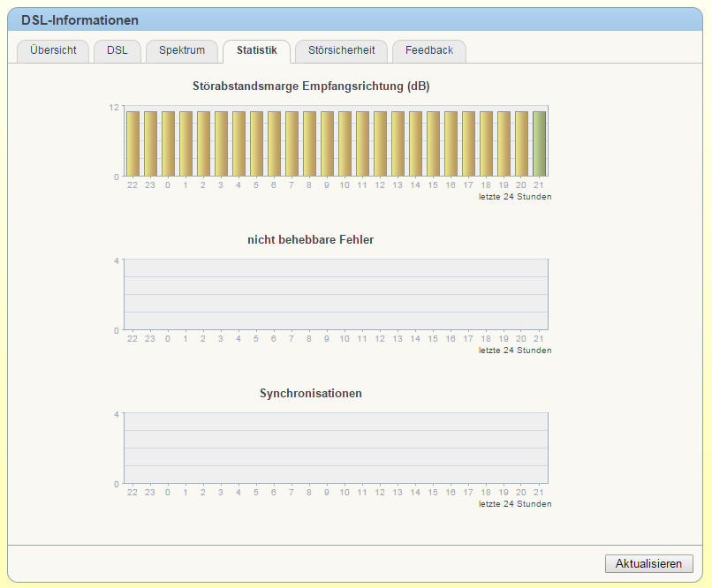Click the hour 18 bar in Störabstandsmarge chart
The height and width of the screenshot is (588, 712).
(486, 144)
